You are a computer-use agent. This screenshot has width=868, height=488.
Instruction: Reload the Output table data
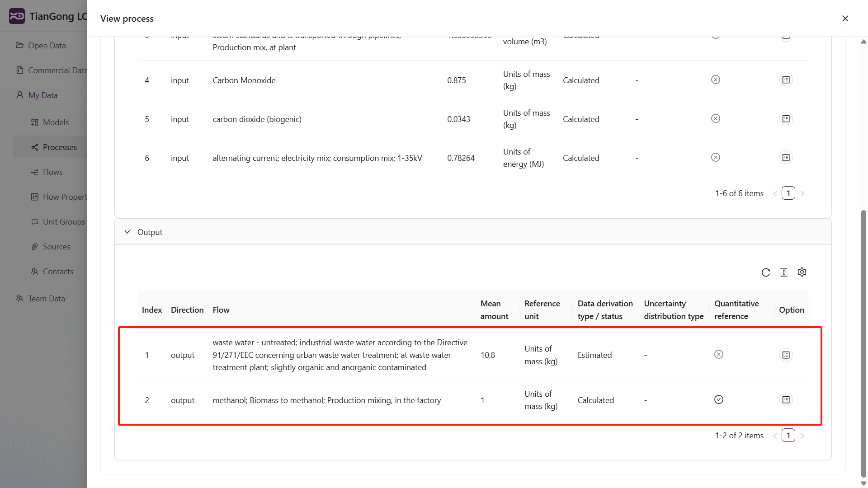(x=765, y=272)
